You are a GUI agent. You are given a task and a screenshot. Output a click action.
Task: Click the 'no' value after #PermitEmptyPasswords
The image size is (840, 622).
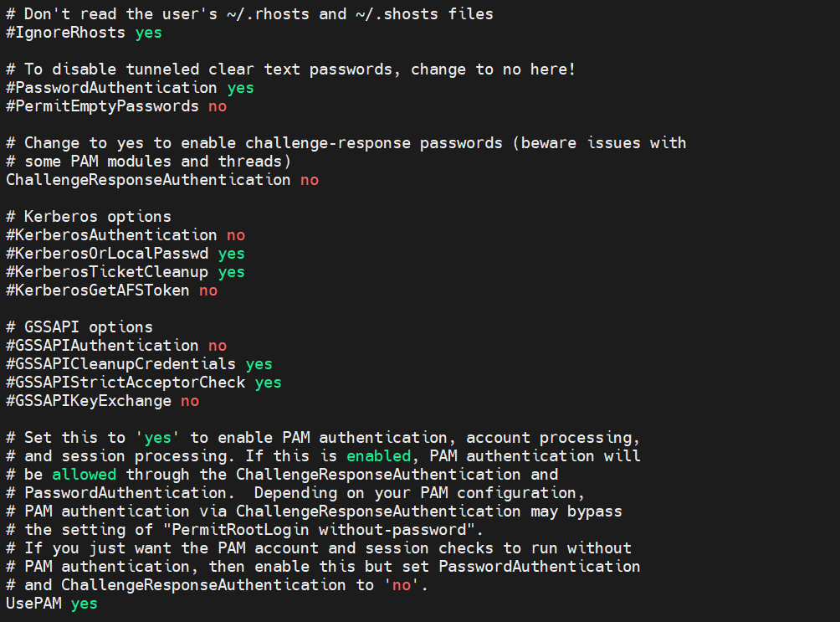218,106
